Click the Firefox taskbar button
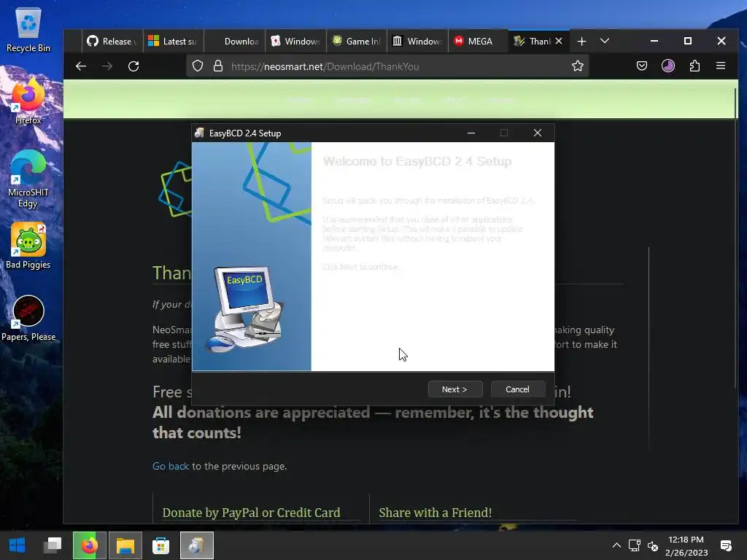Image resolution: width=747 pixels, height=560 pixels. (x=90, y=545)
